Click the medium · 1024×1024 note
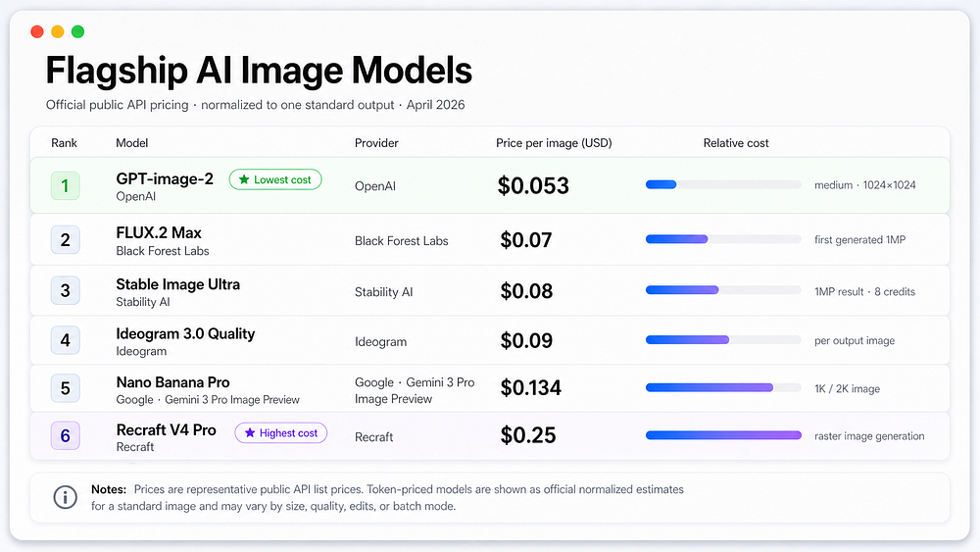Viewport: 980px width, 552px height. 865,185
